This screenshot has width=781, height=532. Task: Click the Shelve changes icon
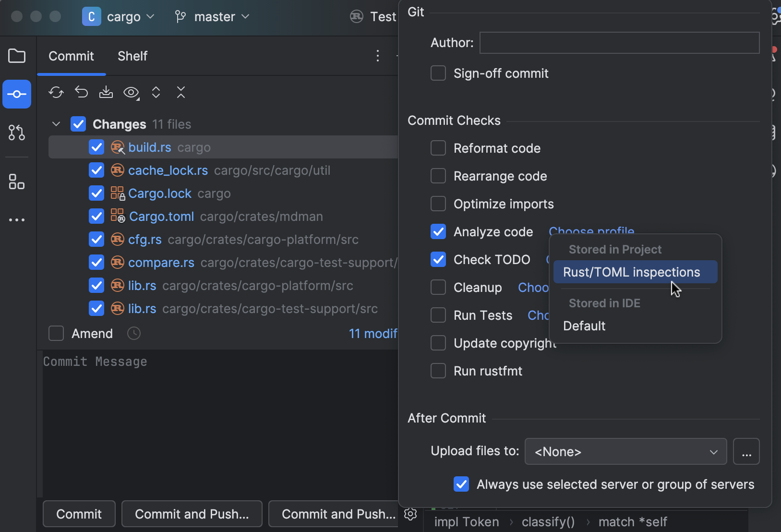[x=106, y=92]
